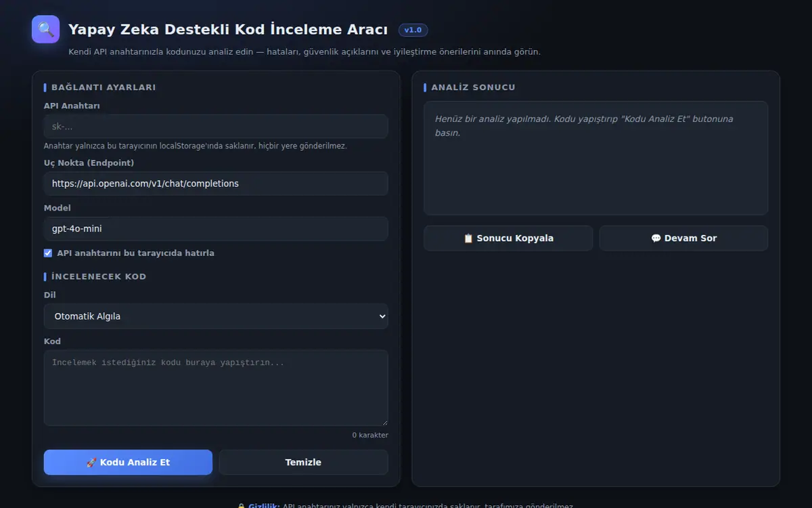The width and height of the screenshot is (812, 508).
Task: Click the Temizle button
Action: tap(303, 463)
